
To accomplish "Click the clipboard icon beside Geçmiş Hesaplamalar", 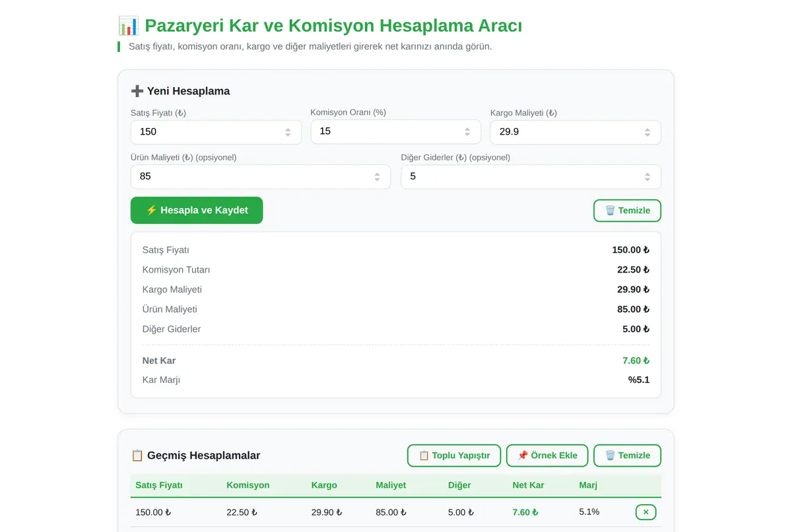I will coord(137,455).
